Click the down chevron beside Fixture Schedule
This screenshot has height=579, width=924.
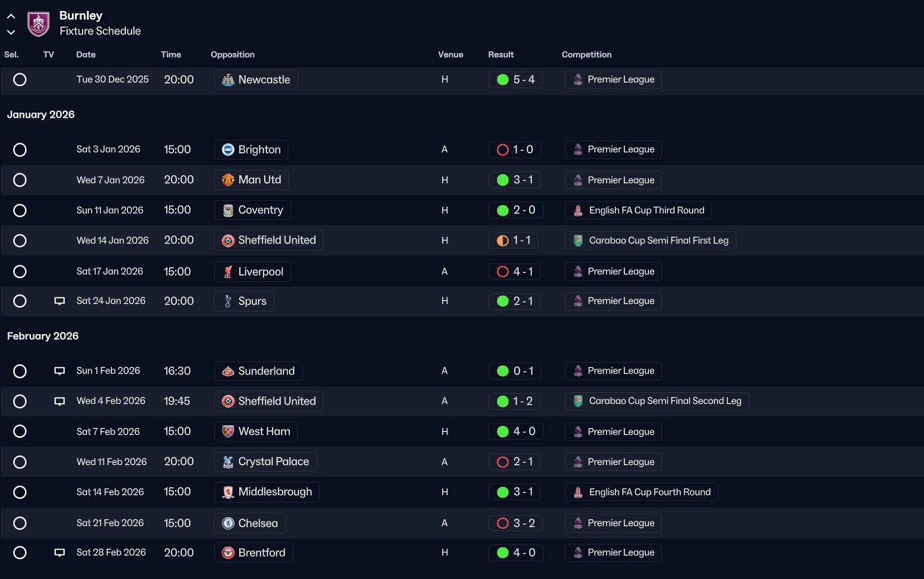11,32
